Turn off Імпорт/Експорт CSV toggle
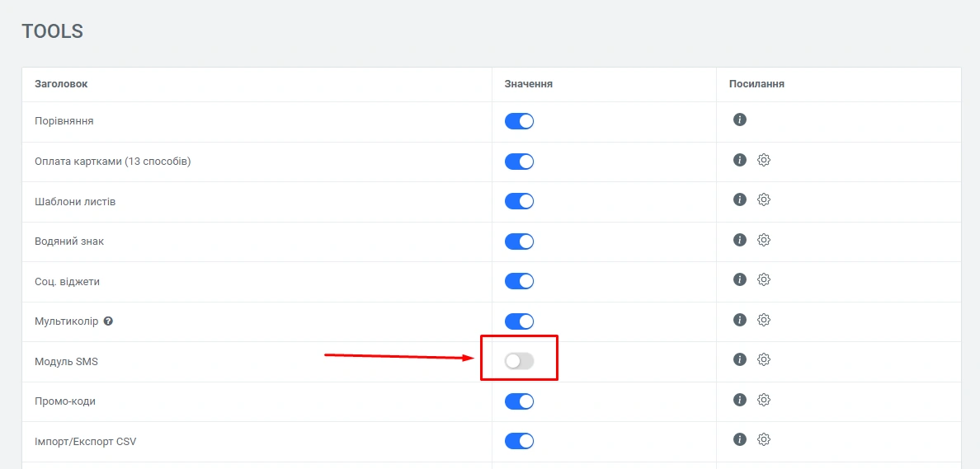The height and width of the screenshot is (469, 980). (520, 441)
